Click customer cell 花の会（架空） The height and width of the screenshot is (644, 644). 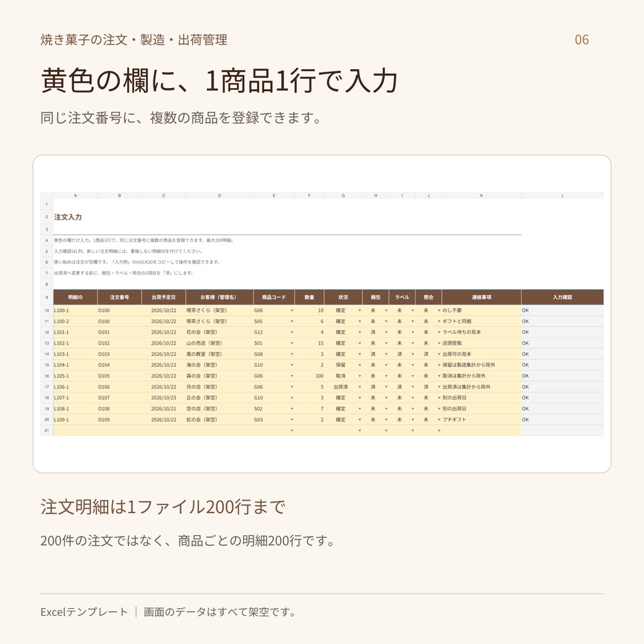click(219, 332)
